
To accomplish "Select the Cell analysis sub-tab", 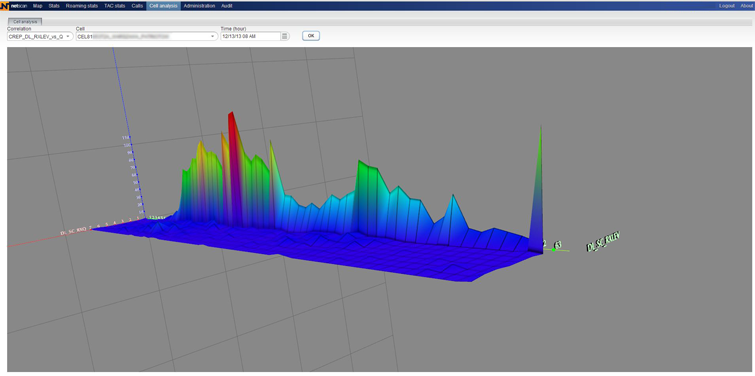I will [x=26, y=22].
